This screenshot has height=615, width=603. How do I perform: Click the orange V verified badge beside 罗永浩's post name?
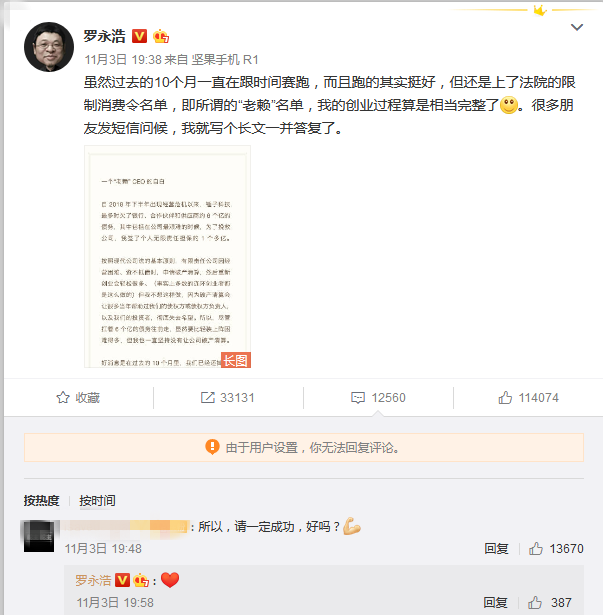pyautogui.click(x=139, y=36)
